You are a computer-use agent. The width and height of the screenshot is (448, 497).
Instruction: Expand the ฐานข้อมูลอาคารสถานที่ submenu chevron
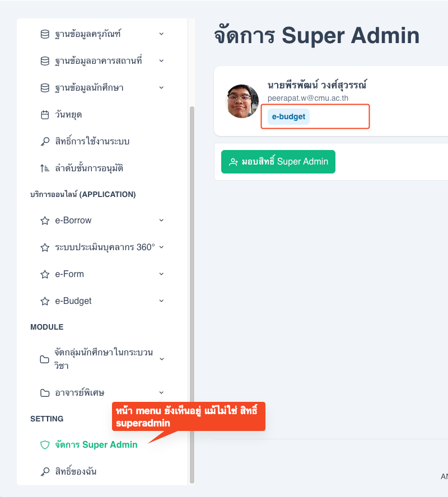tap(161, 60)
